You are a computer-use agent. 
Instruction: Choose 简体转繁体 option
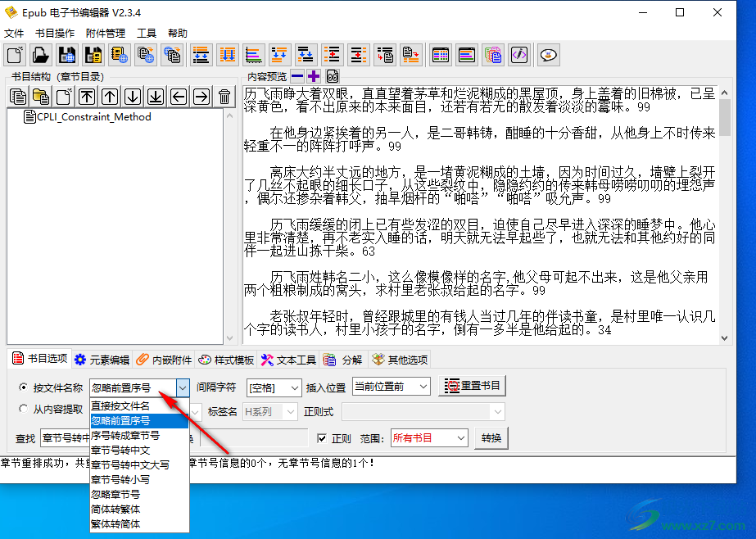click(x=139, y=510)
